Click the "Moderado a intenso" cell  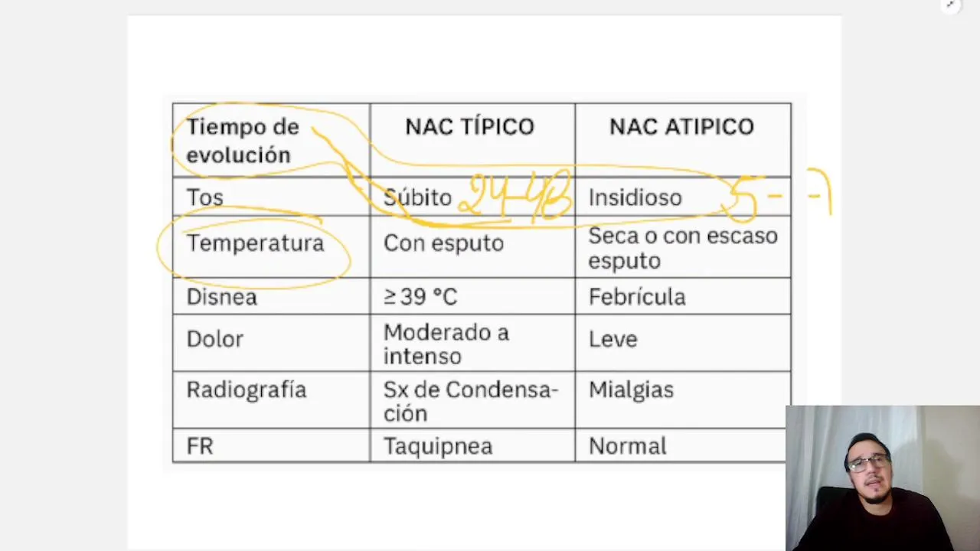(x=446, y=344)
